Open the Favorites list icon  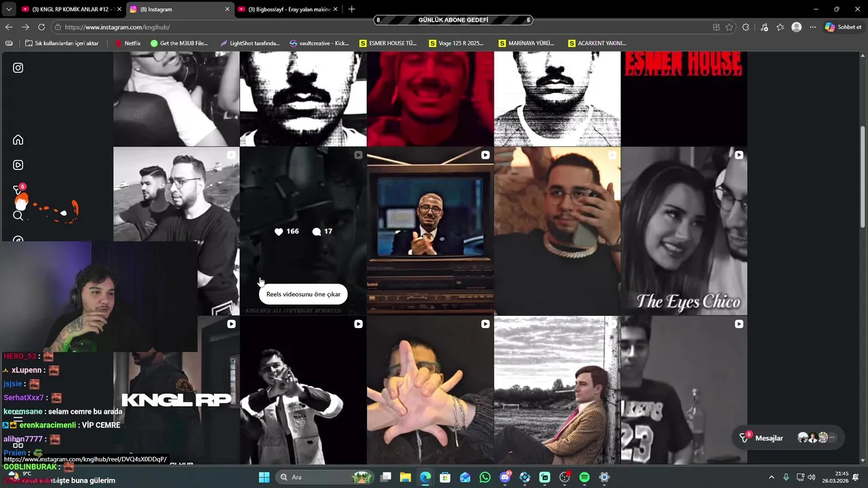[x=780, y=27]
